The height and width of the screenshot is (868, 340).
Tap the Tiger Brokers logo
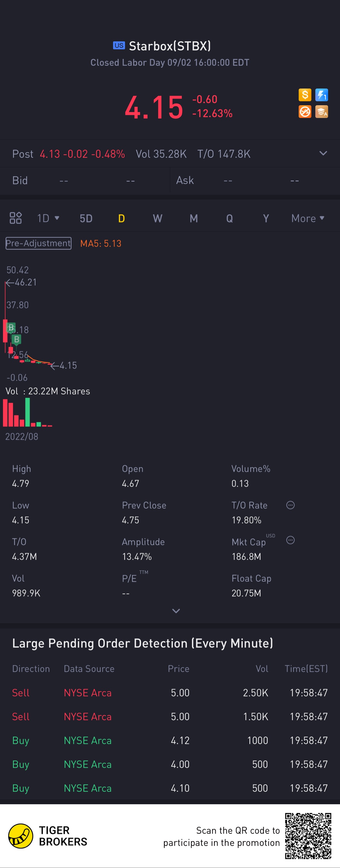tap(21, 836)
